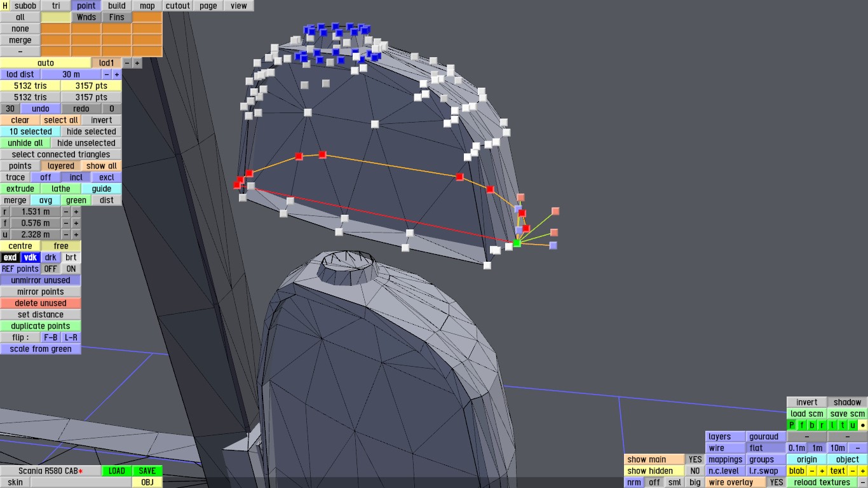Click the 1.531 m r value field
The height and width of the screenshot is (488, 868).
[36, 212]
